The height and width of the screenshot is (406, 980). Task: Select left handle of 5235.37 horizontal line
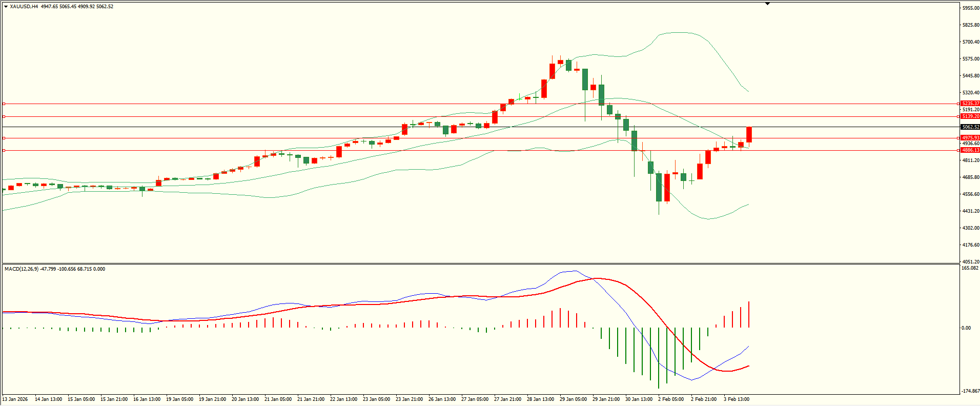click(x=4, y=104)
